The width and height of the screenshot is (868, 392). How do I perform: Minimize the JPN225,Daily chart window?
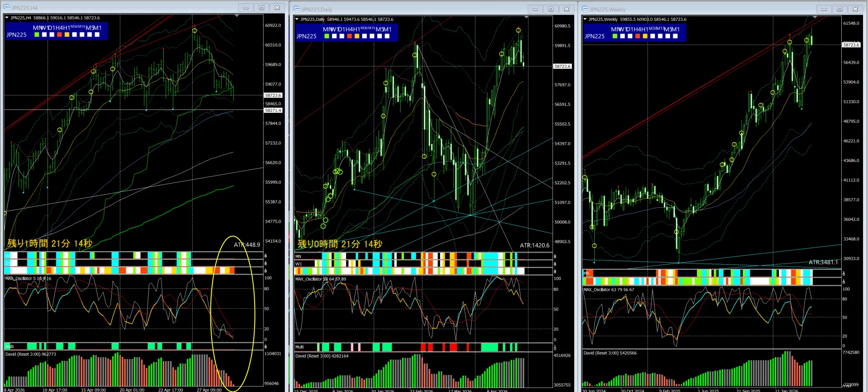tap(535, 9)
